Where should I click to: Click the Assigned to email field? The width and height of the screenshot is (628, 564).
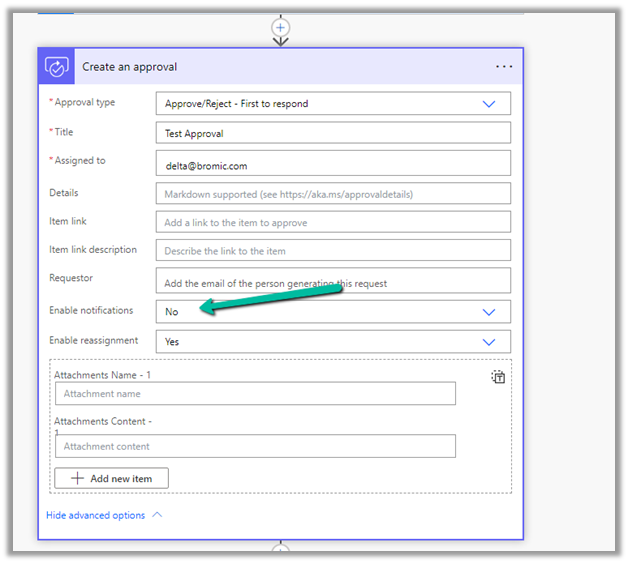click(333, 163)
